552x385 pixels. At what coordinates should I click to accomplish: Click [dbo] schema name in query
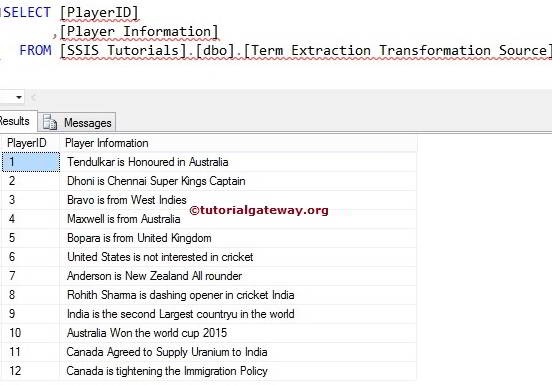pos(215,50)
